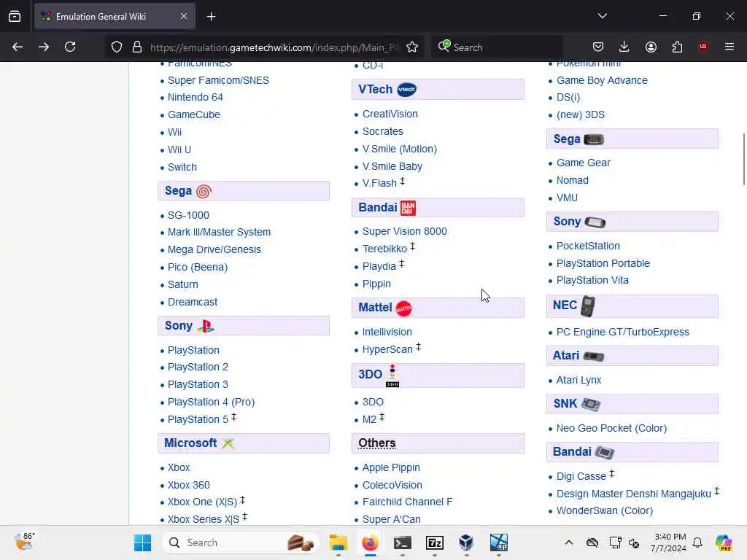Screen dimensions: 747x560
Task: Open the Firefox hamburger menu
Action: point(729,47)
